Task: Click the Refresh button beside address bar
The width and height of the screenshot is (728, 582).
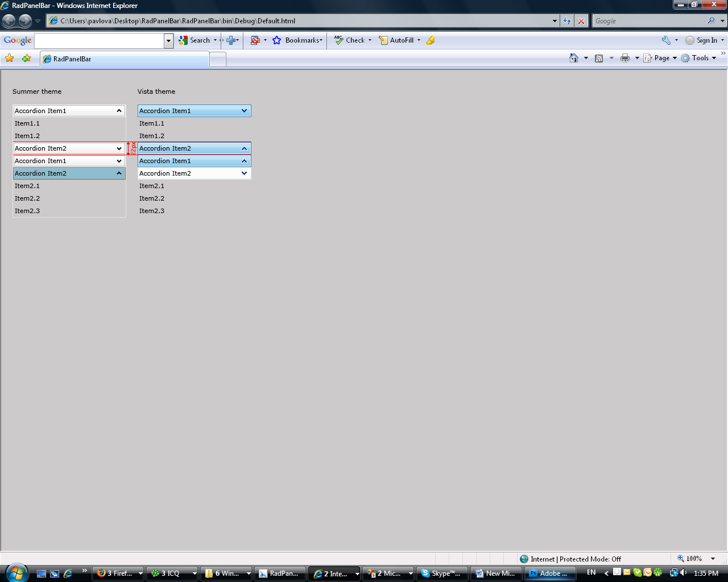Action: 567,21
